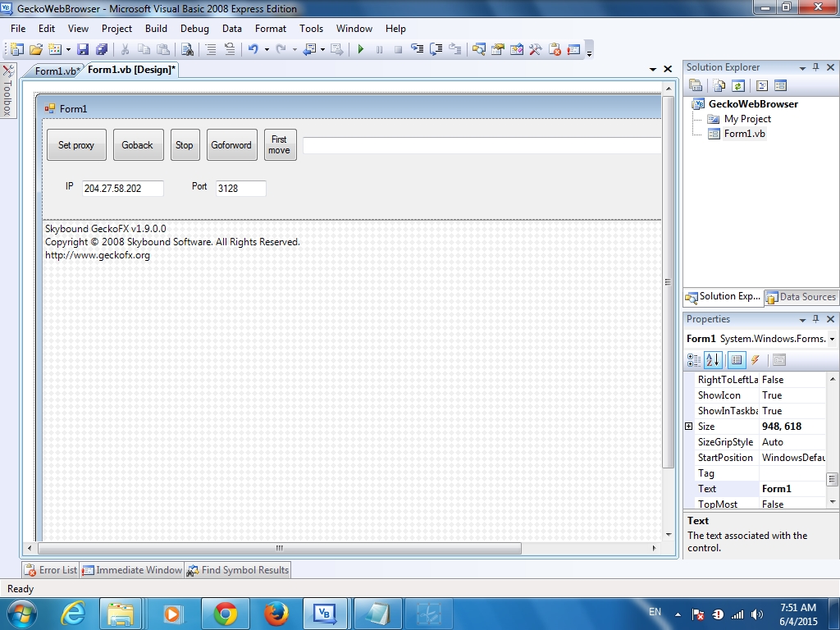Toggle auto-hide pin on Properties panel
Screen dimensions: 840x630
point(816,319)
